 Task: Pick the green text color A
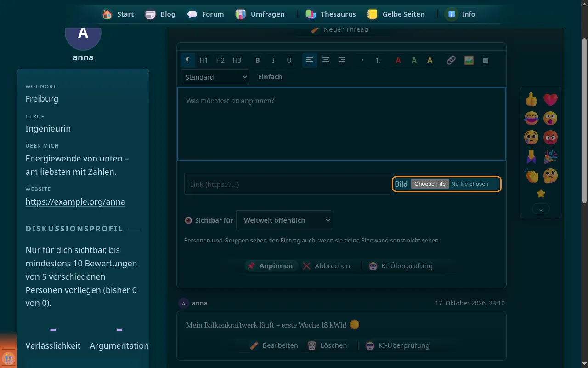coord(414,60)
